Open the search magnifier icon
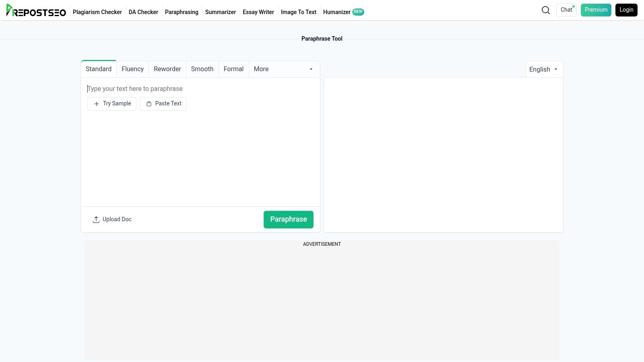Screen dimensions: 644x362 click(546, 10)
